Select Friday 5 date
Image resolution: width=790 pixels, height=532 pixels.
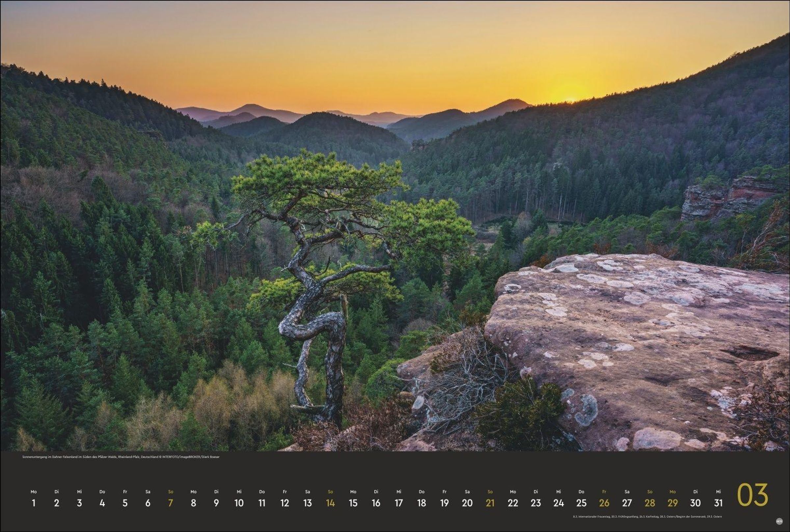125,503
